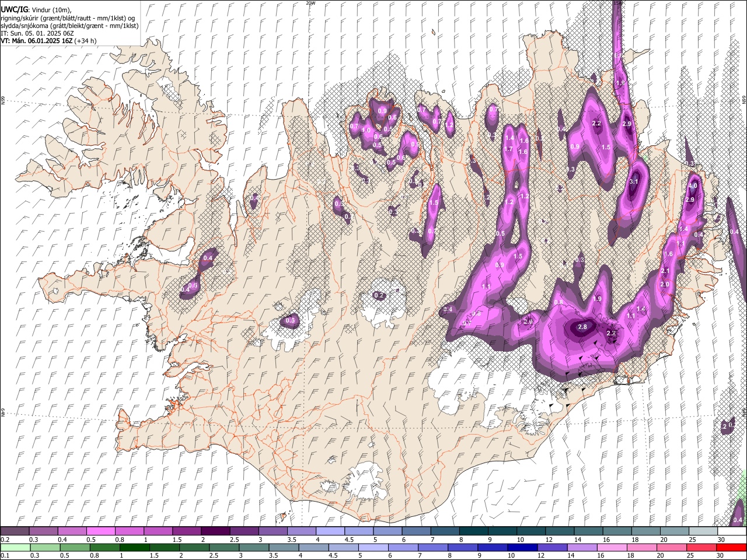Click the 3.1 precipitation value on the map
747x560 pixels.
click(634, 182)
